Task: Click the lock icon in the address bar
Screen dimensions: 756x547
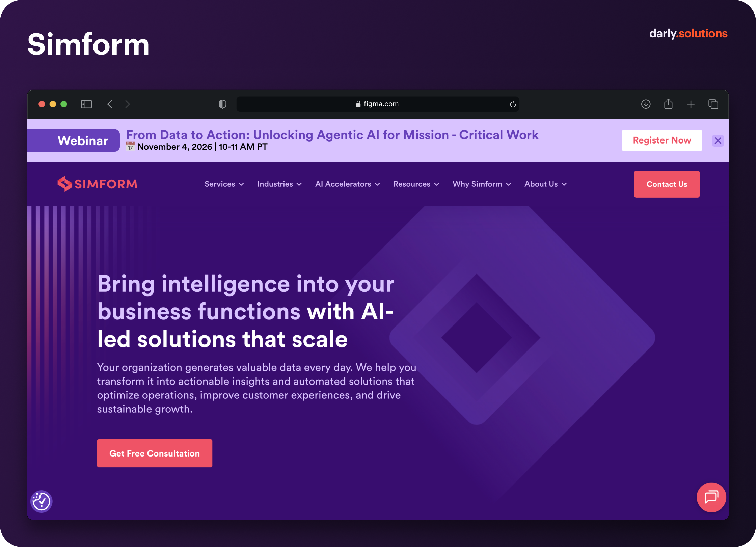Action: (358, 104)
